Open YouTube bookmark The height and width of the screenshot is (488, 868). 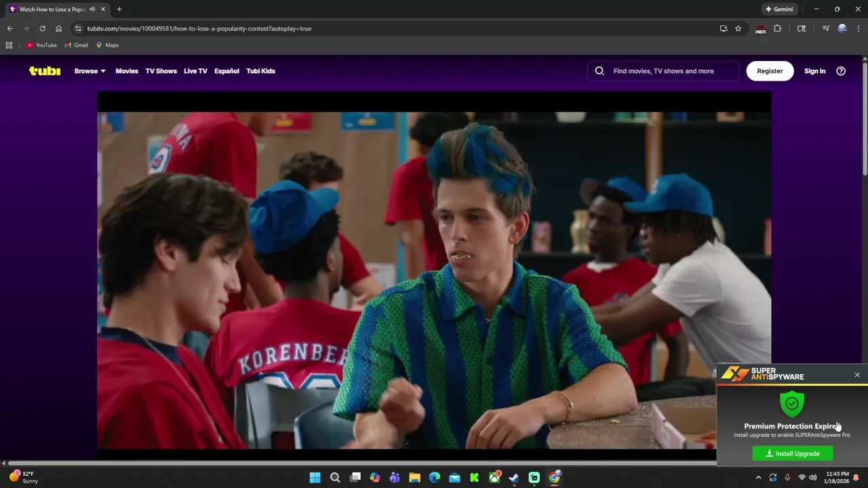click(x=41, y=45)
